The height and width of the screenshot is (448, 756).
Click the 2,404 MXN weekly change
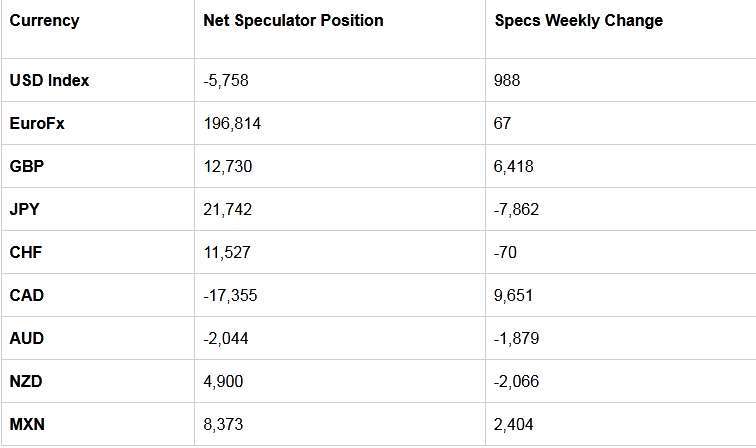click(x=513, y=425)
